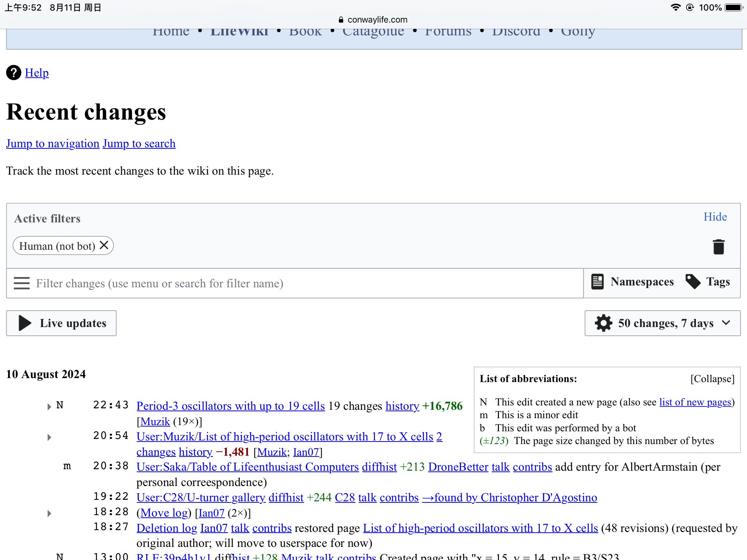Open the Golly nav item
747x560 pixels.
click(x=578, y=32)
